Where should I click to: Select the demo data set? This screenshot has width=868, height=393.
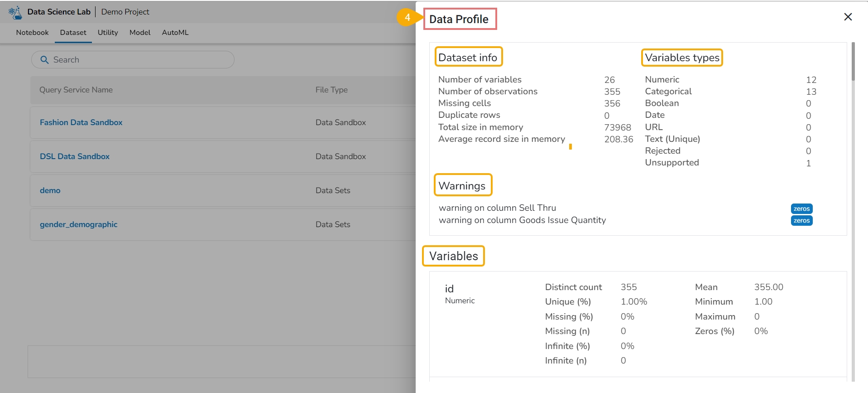pyautogui.click(x=50, y=190)
